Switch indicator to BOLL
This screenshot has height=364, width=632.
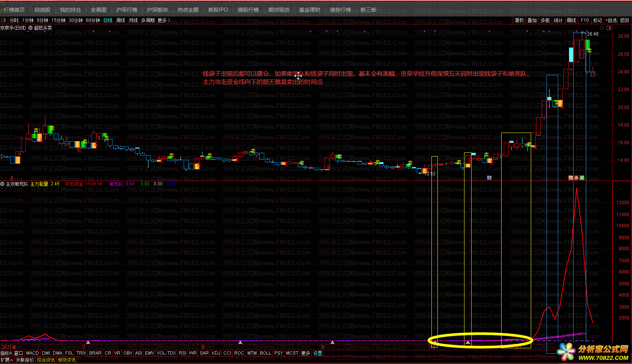click(x=265, y=353)
